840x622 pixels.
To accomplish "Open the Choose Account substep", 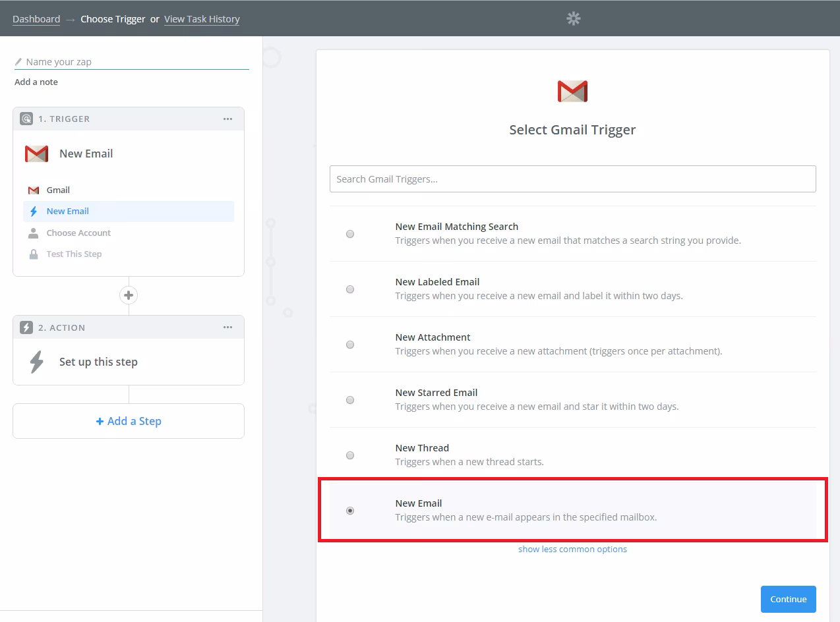I will click(x=129, y=233).
